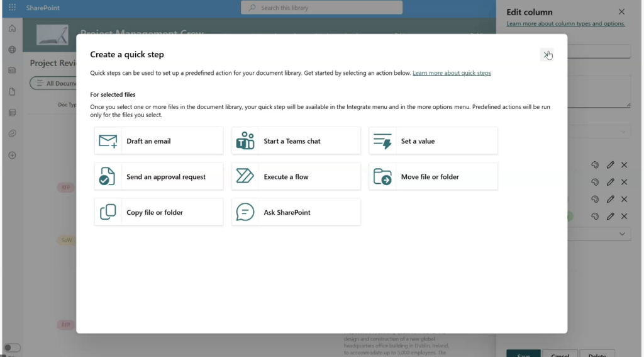This screenshot has height=357, width=644.
Task: Expand the dropdown below the choice rows
Action: click(623, 234)
